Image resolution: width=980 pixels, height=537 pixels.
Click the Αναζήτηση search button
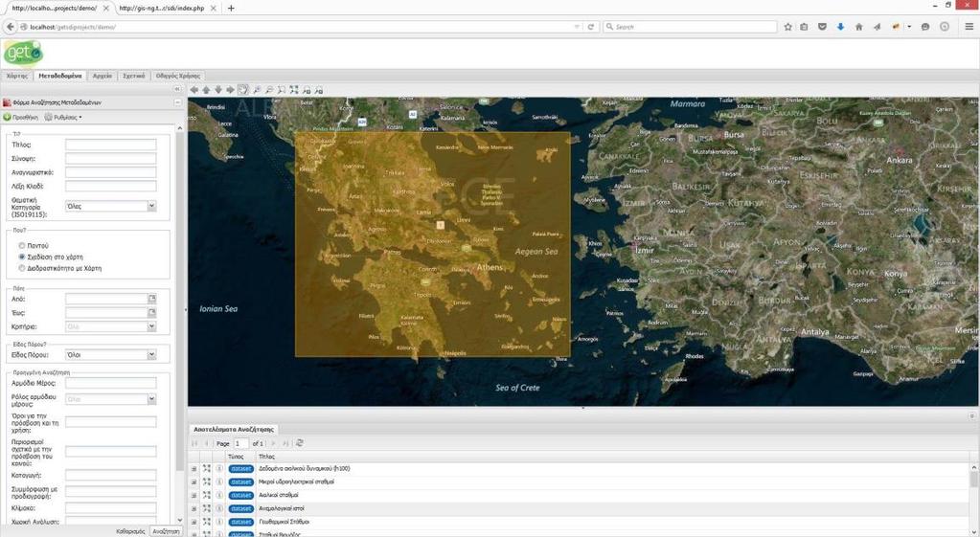click(x=167, y=531)
